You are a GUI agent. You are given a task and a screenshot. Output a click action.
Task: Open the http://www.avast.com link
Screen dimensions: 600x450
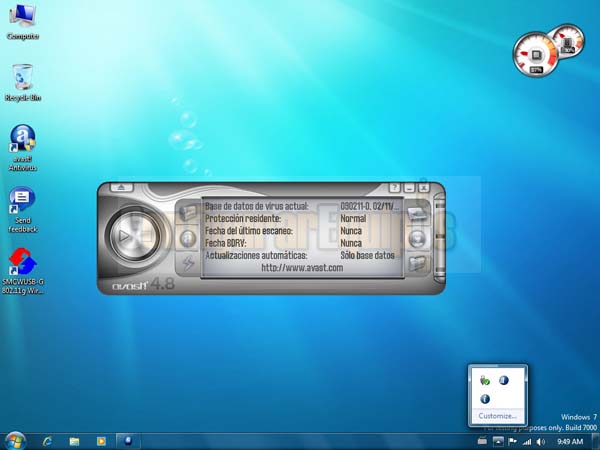coord(302,267)
